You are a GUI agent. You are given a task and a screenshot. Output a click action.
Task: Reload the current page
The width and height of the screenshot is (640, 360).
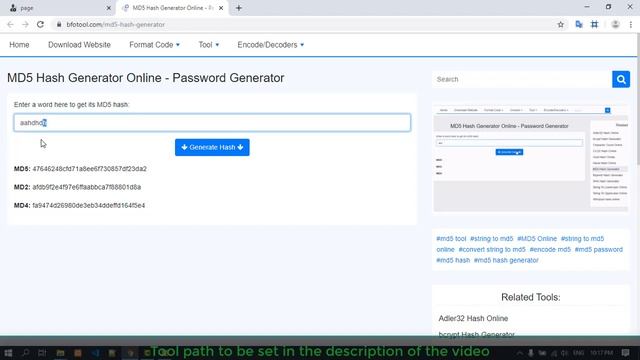pyautogui.click(x=40, y=24)
